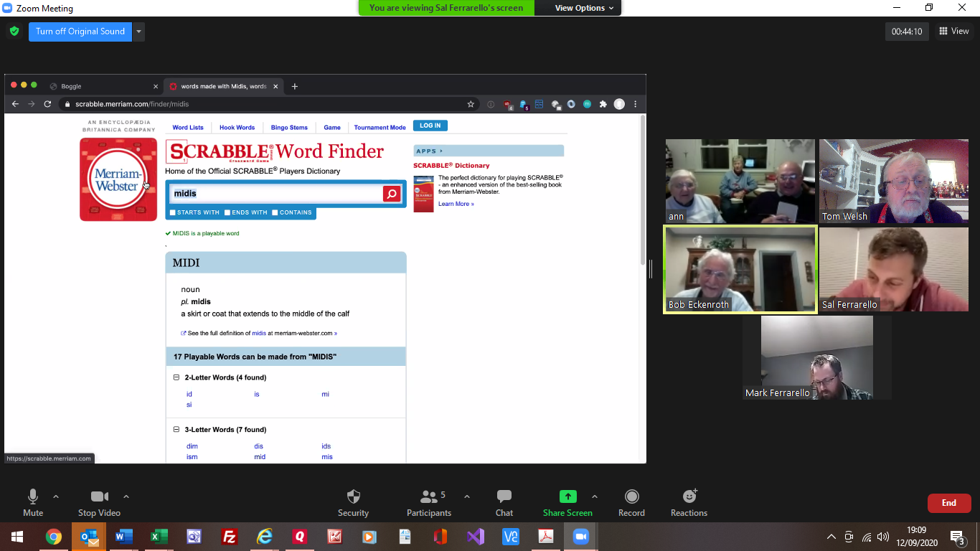Click Turn off Original Sound button
Viewport: 980px width, 551px height.
80,32
